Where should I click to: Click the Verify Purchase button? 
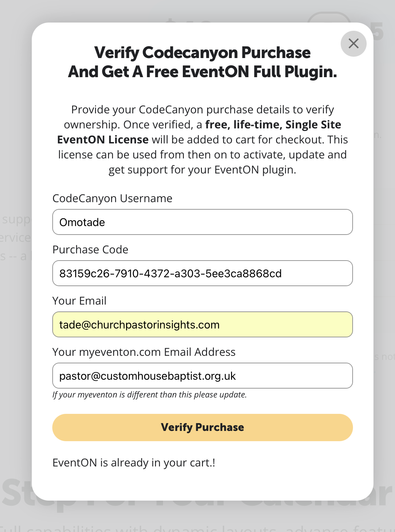click(202, 427)
